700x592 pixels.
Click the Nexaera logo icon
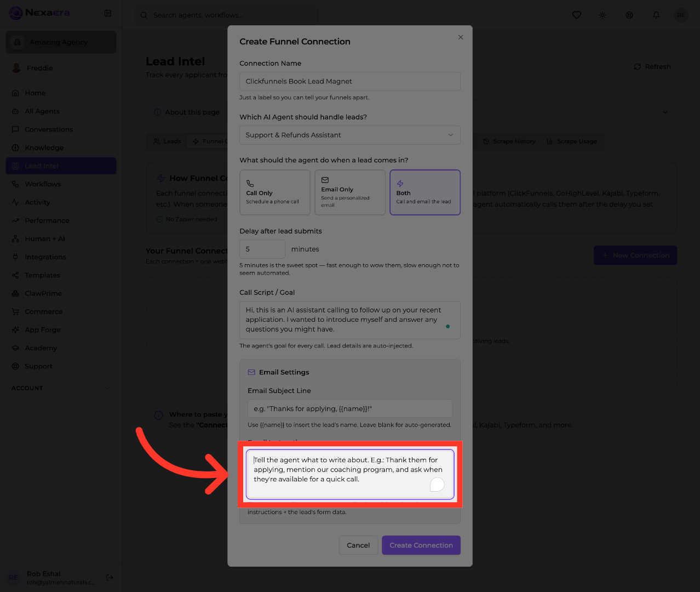pos(16,13)
